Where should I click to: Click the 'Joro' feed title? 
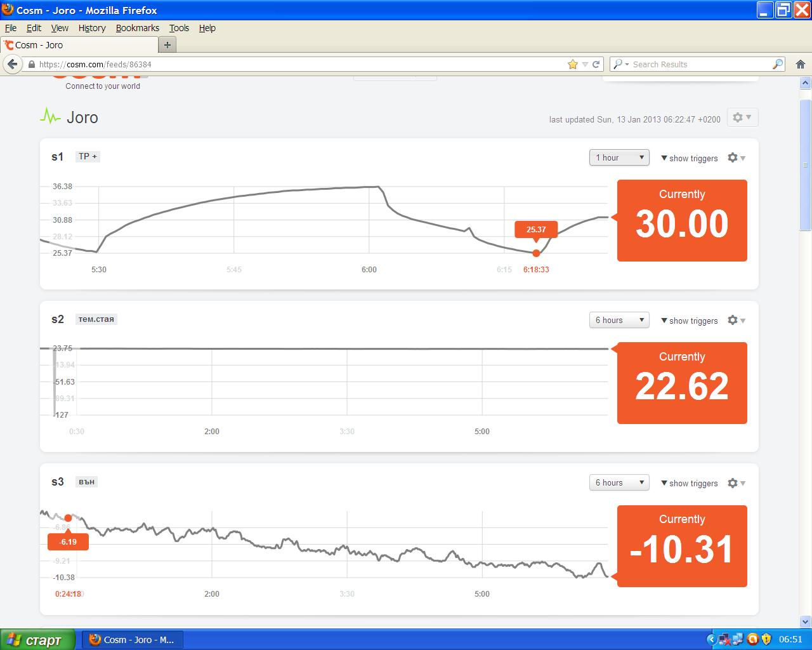tap(82, 117)
